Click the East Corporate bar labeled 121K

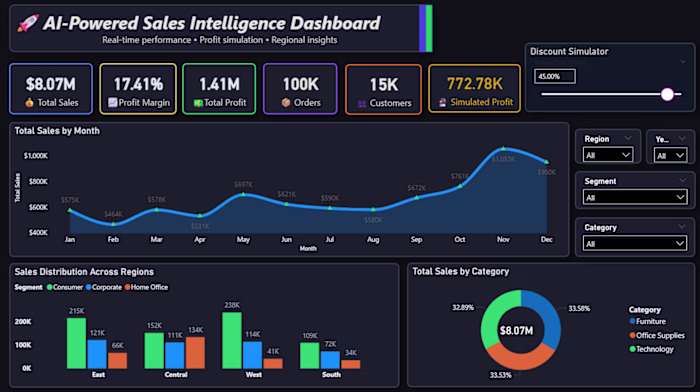(97, 354)
